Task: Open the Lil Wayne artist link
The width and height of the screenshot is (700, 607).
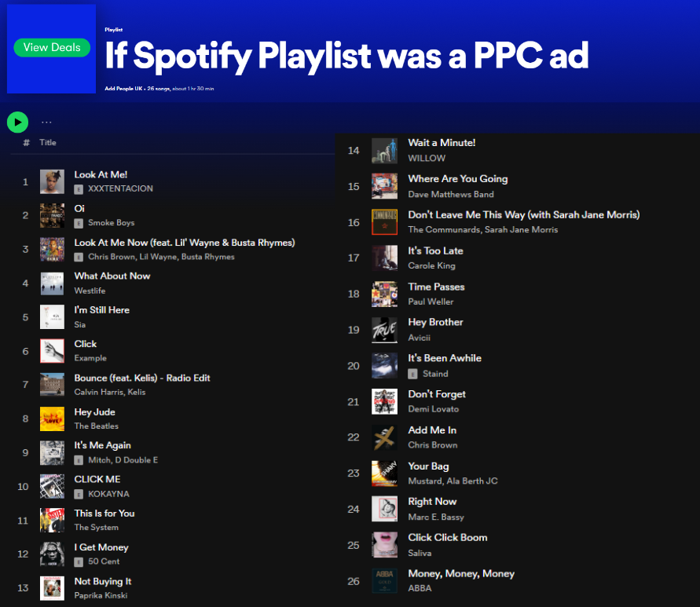Action: 158,257
